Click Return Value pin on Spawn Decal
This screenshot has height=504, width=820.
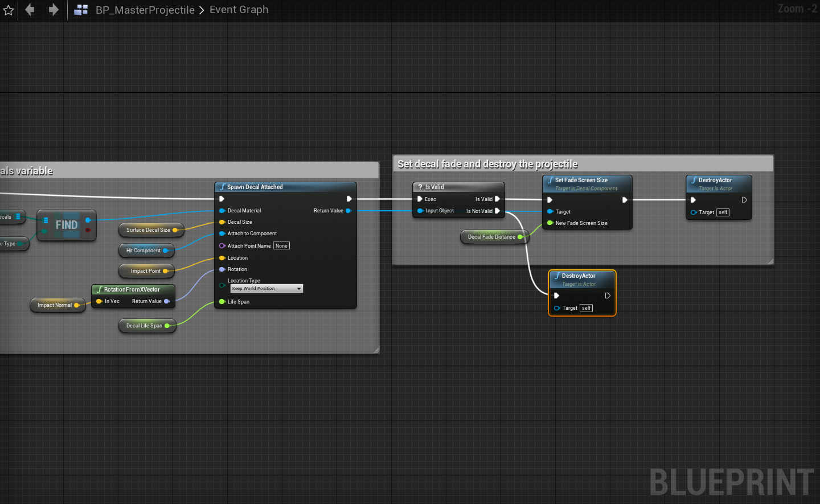click(x=348, y=211)
